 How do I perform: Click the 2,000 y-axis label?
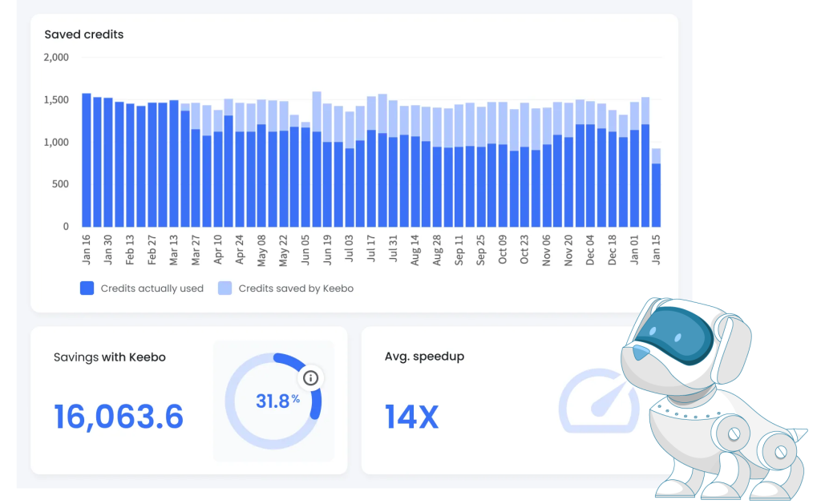click(56, 58)
